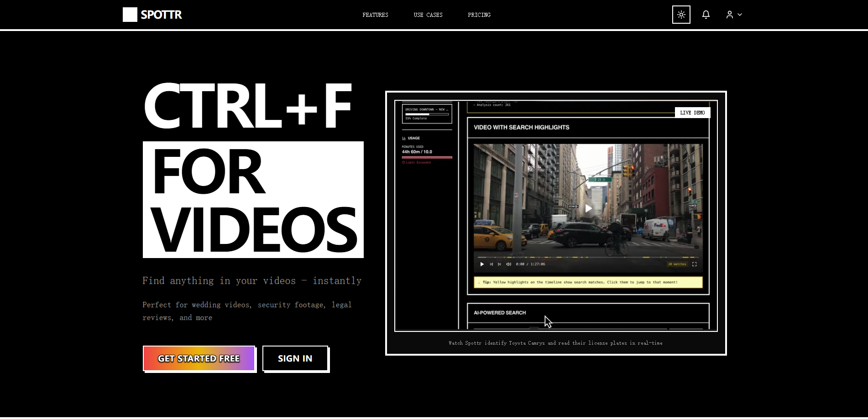
Task: Mute the video with the speaker icon
Action: [x=507, y=264]
